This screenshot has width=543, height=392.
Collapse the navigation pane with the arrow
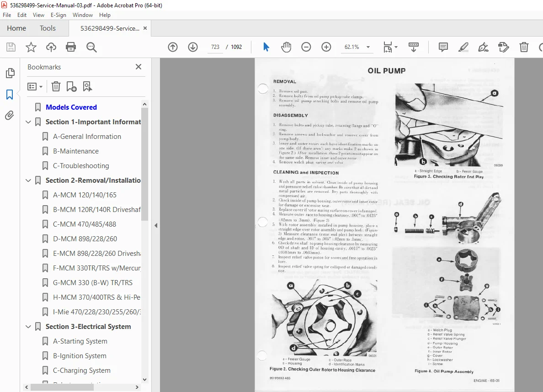coord(156,225)
